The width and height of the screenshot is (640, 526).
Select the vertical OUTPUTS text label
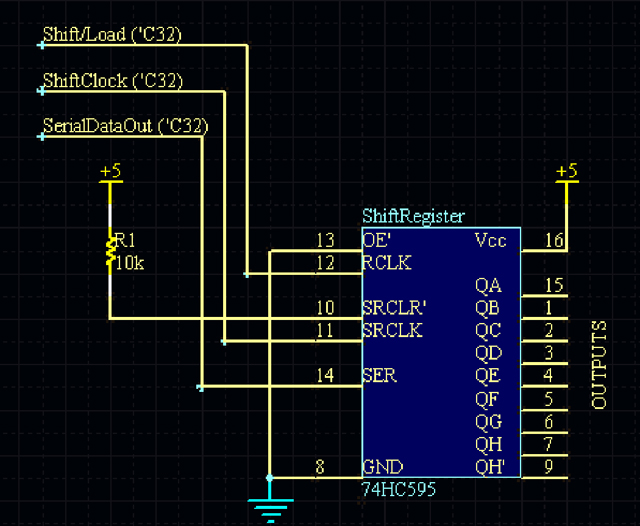click(600, 364)
